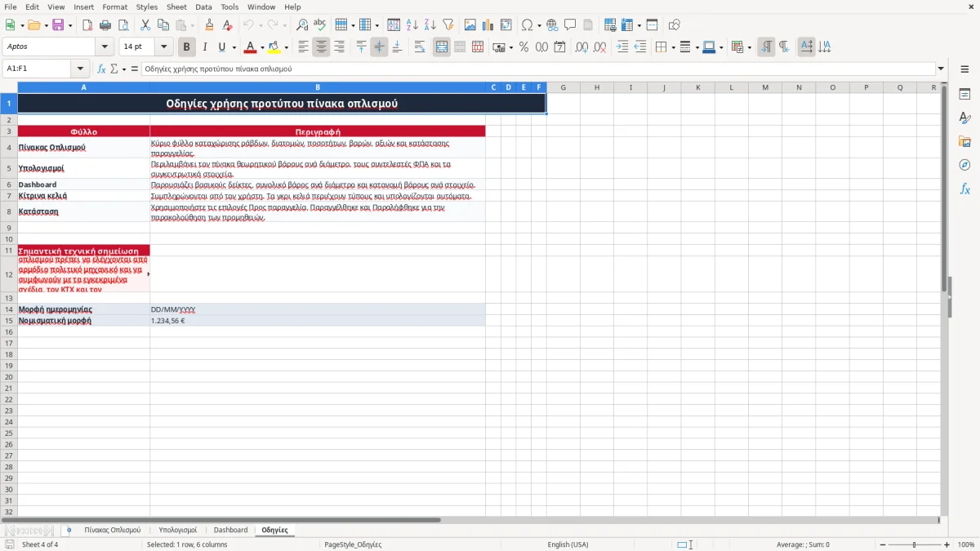Click the English (USA) language status field
This screenshot has width=980, height=551.
(568, 544)
